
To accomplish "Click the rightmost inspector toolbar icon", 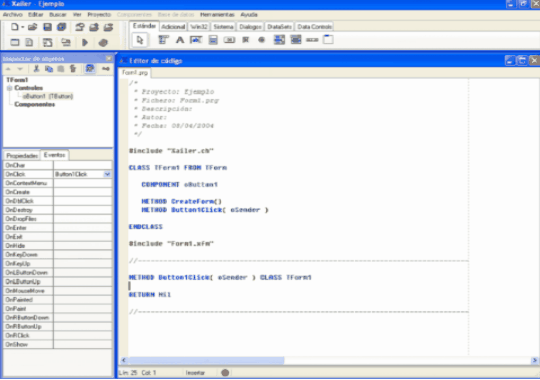I will (x=106, y=69).
